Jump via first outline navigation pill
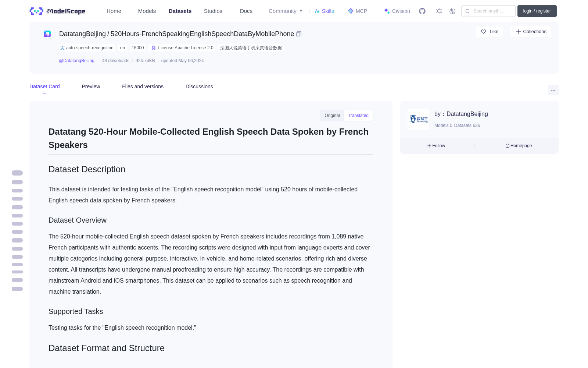588x368 pixels. tap(17, 173)
